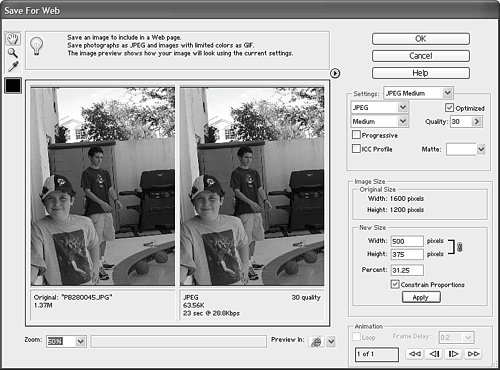Go to the first animation frame
The width and height of the screenshot is (500, 370).
415,354
